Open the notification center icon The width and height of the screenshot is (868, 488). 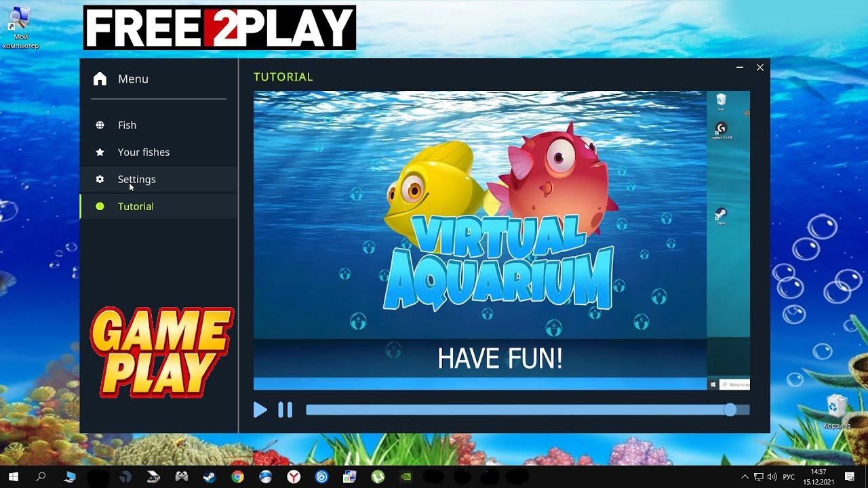click(x=850, y=476)
